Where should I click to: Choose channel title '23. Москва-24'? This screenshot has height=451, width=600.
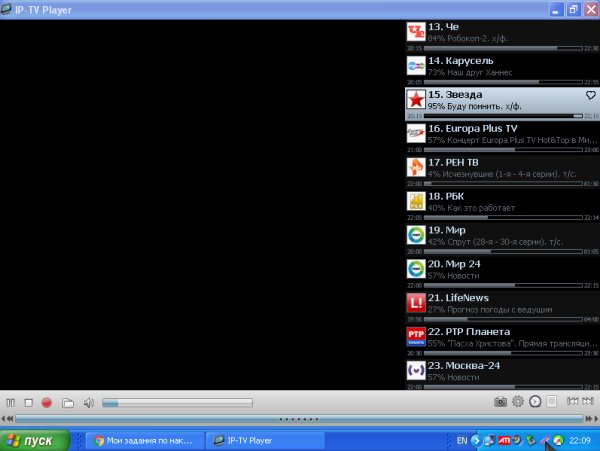point(464,366)
